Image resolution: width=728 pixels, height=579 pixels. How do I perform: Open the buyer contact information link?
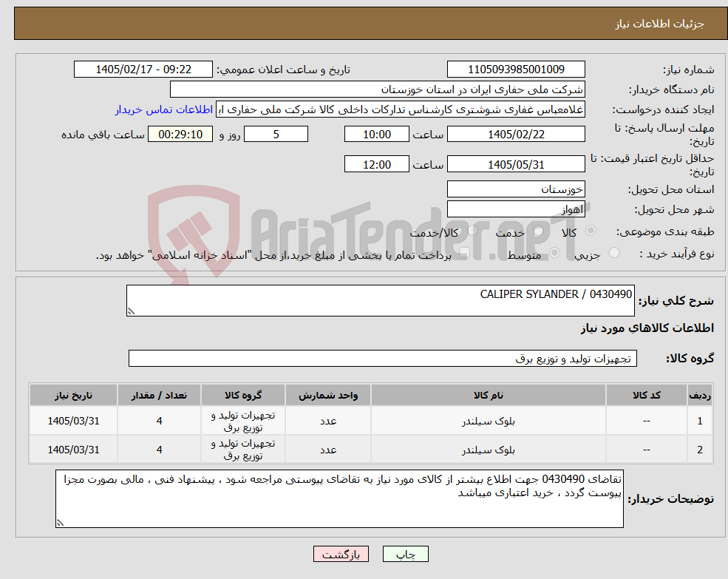coord(164,109)
